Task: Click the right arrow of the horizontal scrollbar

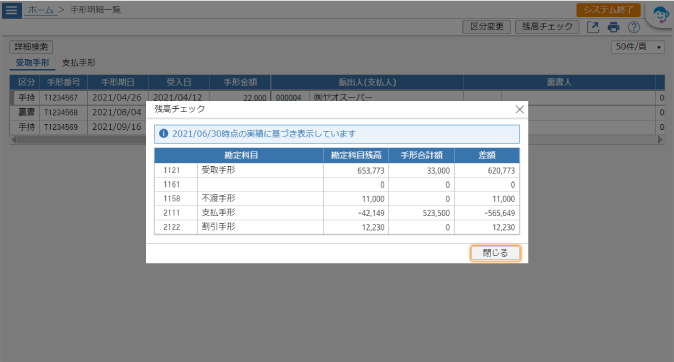Action: pyautogui.click(x=660, y=140)
